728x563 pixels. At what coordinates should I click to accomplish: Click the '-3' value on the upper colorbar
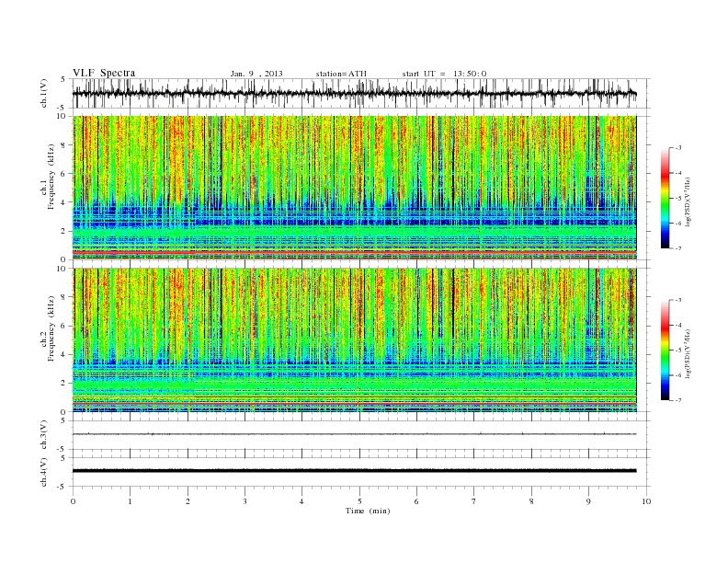pos(677,148)
